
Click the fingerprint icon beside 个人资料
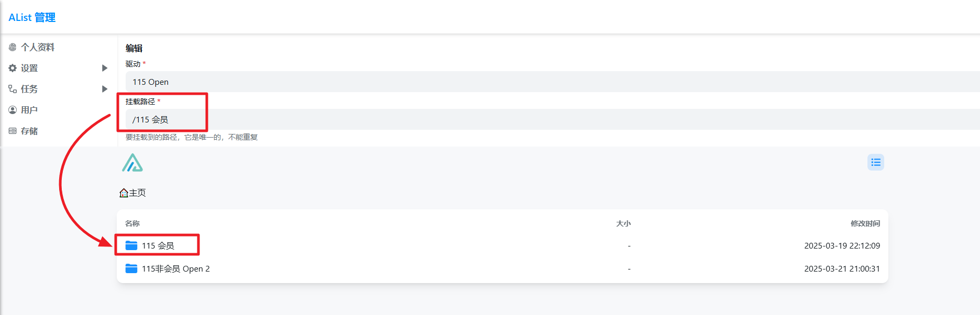click(x=13, y=47)
